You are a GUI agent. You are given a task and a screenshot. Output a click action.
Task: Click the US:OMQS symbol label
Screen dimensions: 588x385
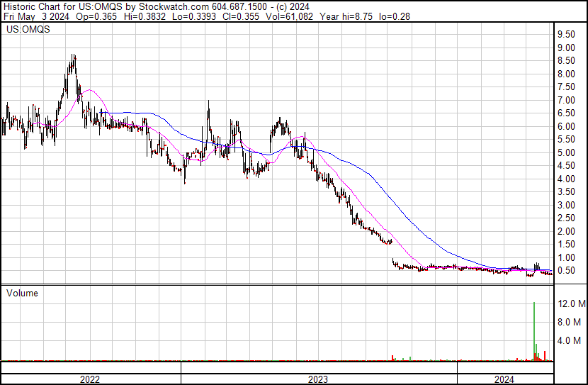pos(28,29)
